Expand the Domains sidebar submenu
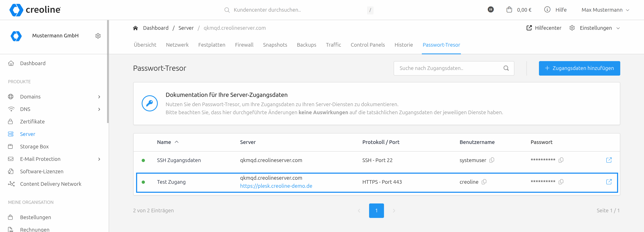Screen dimensions: 644x232 click(99, 97)
